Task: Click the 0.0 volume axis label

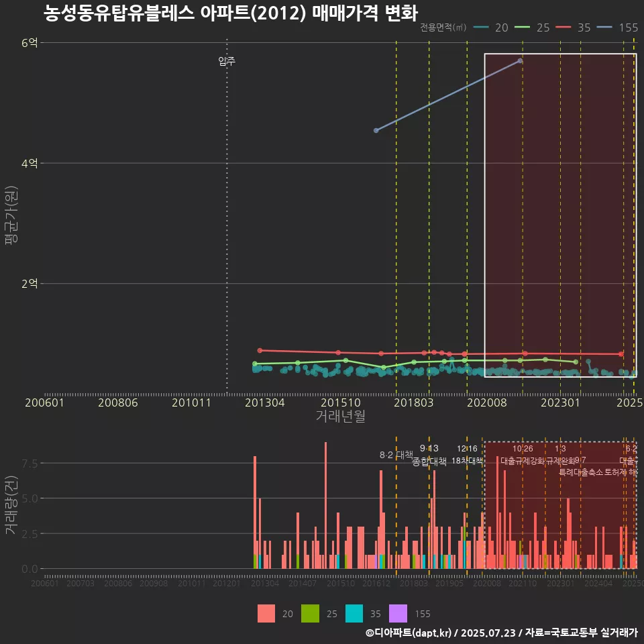Action: tap(30, 570)
